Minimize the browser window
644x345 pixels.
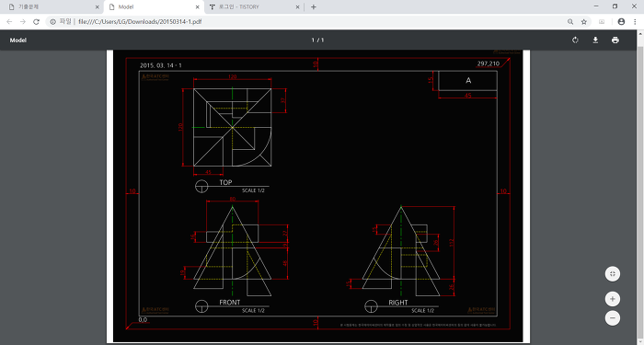(596, 6)
